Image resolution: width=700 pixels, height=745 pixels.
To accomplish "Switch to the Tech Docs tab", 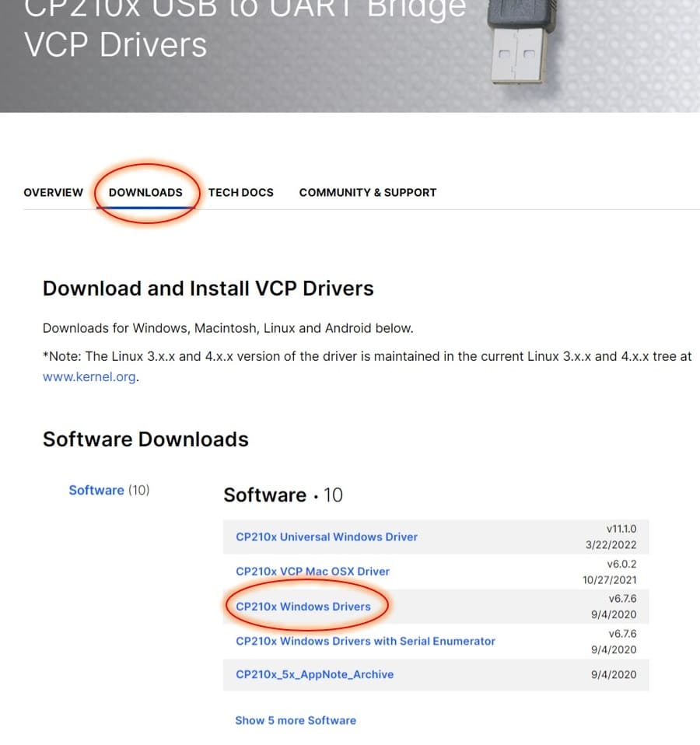I will coord(241,192).
